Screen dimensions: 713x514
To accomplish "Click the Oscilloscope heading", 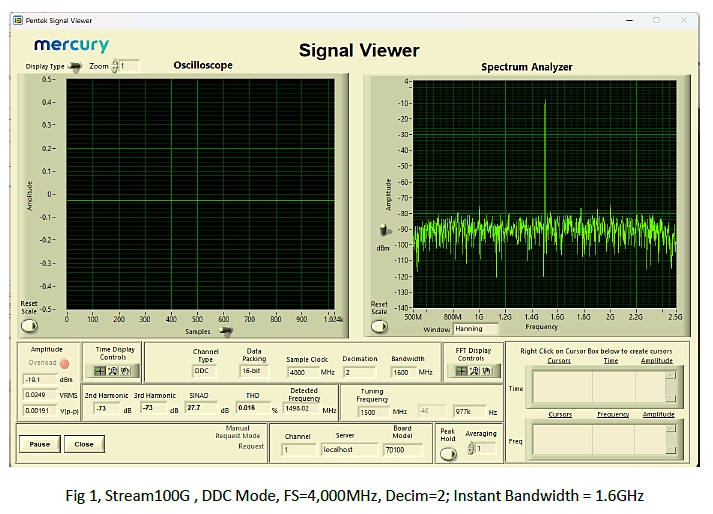I will [x=203, y=65].
